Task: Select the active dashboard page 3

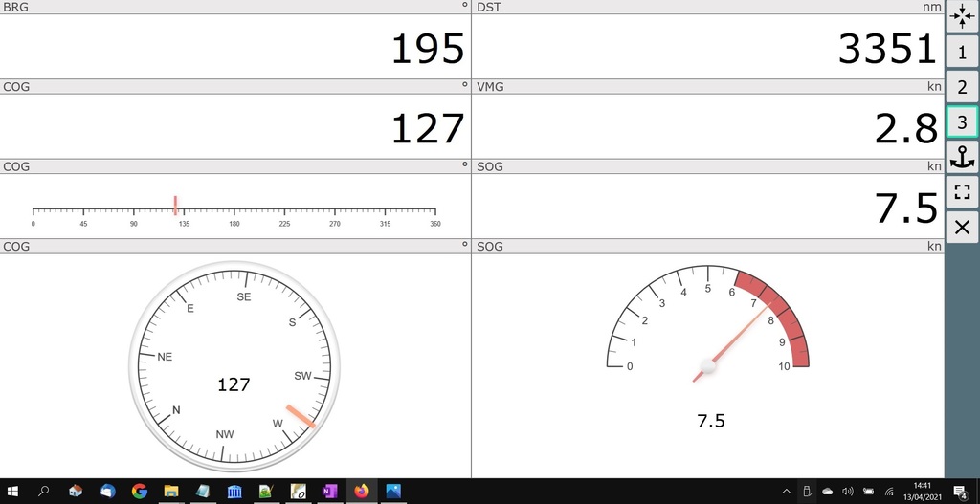Action: tap(962, 121)
